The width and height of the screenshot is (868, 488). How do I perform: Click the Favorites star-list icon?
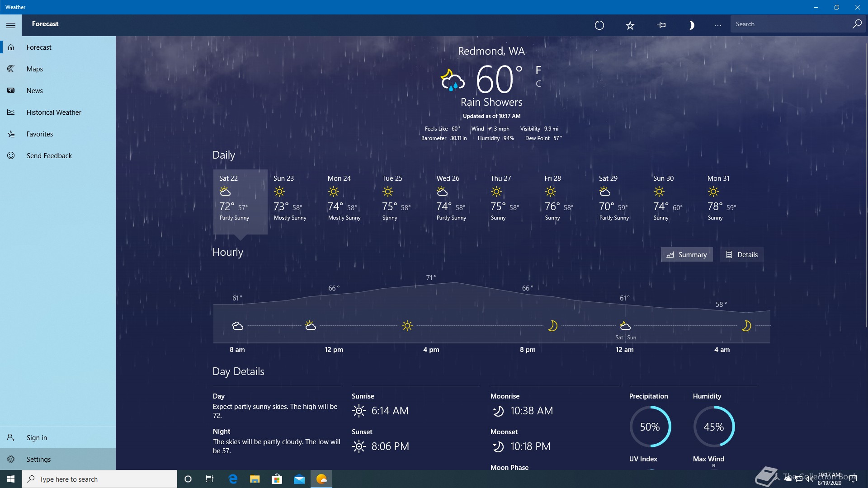(11, 134)
